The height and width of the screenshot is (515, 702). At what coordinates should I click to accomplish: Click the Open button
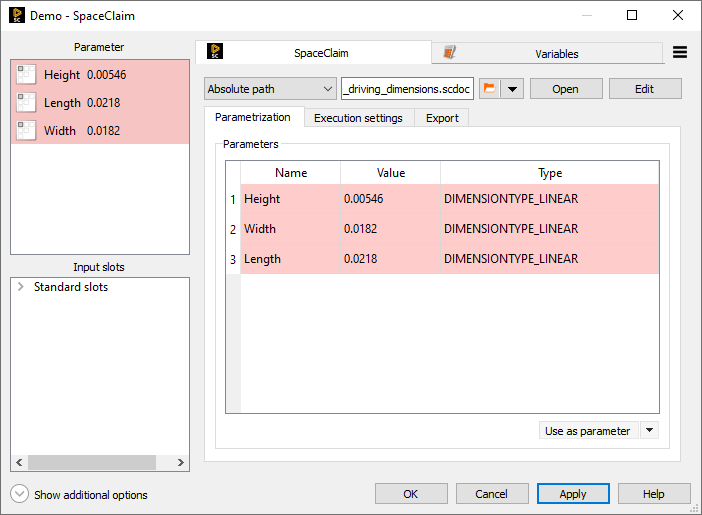[x=566, y=89]
